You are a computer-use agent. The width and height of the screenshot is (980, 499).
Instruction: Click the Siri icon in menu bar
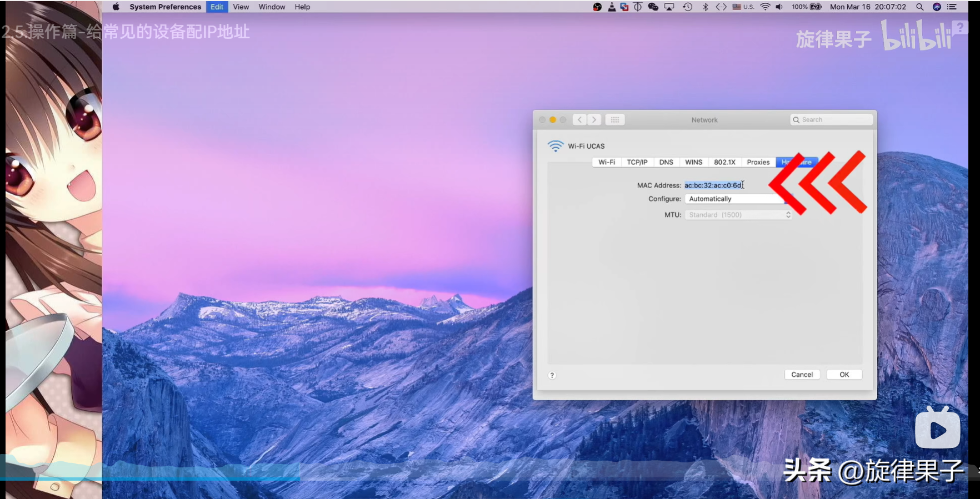(937, 7)
